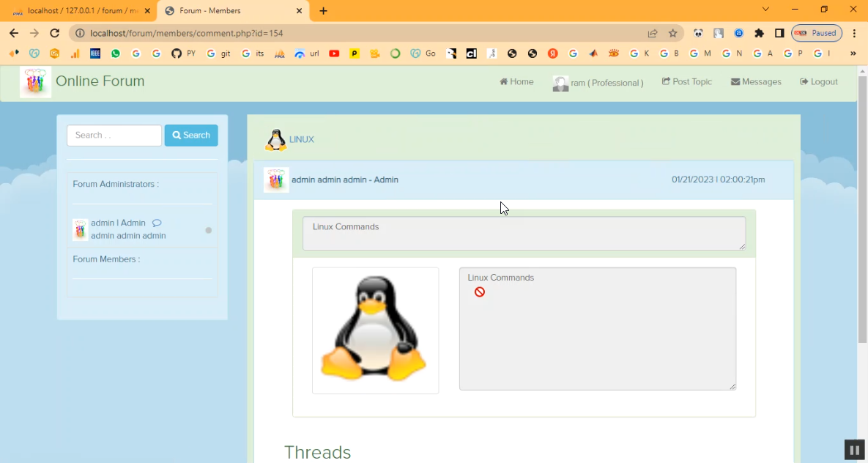Click the admin avatar in post header
The height and width of the screenshot is (463, 868).
276,179
